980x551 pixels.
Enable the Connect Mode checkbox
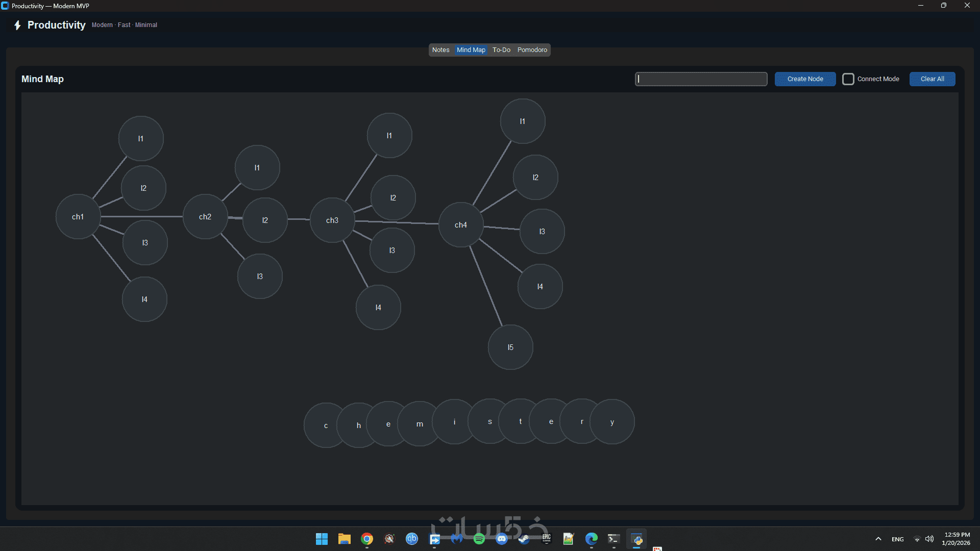pyautogui.click(x=848, y=79)
